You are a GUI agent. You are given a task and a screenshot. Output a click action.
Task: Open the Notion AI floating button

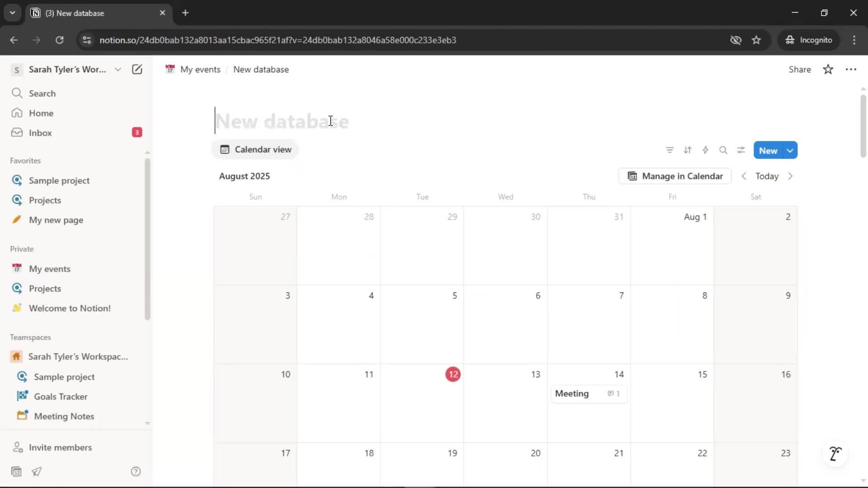point(835,454)
